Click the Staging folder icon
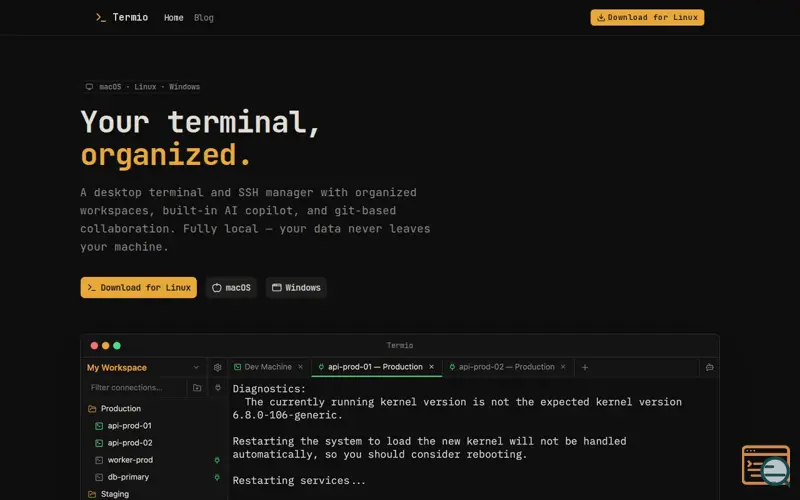Viewport: 800px width, 500px height. [x=92, y=494]
